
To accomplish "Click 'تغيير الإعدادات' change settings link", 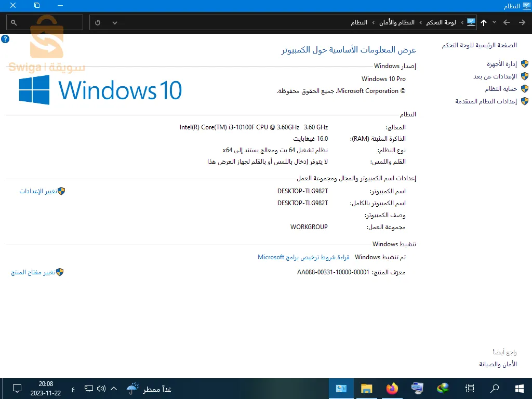I will tap(38, 191).
